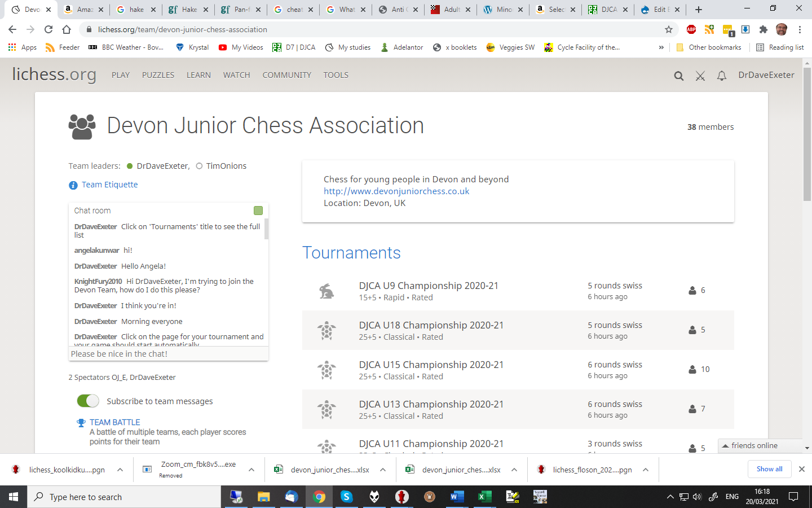Click the Team Etiquette info icon

(x=73, y=185)
